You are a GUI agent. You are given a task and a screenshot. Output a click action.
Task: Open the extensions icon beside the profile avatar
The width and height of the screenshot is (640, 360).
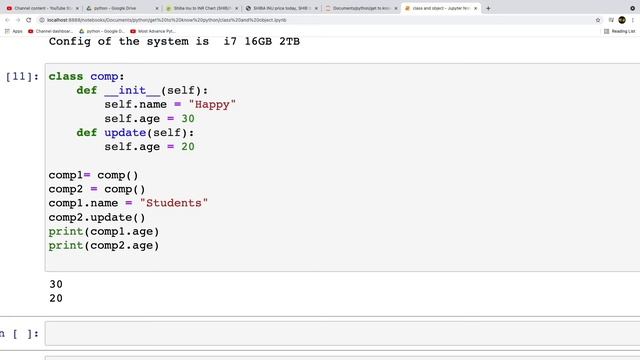(x=611, y=20)
